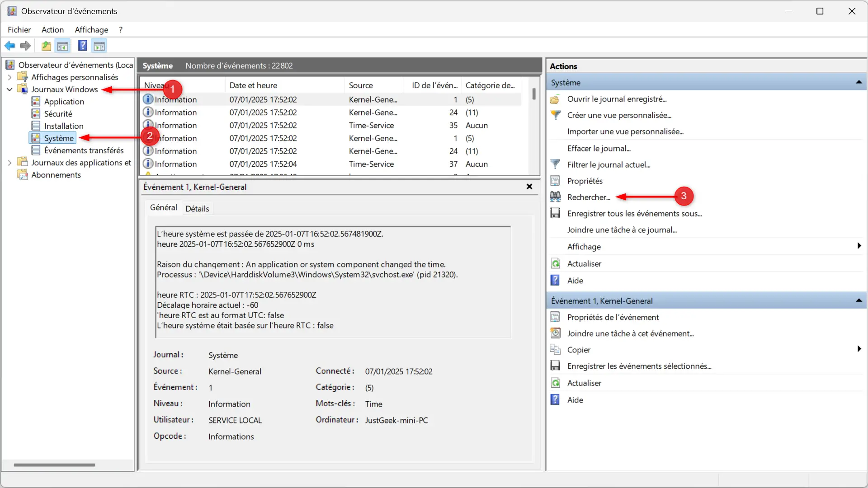The image size is (868, 488).
Task: Click the Propriétés icon in Système actions
Action: tap(555, 181)
